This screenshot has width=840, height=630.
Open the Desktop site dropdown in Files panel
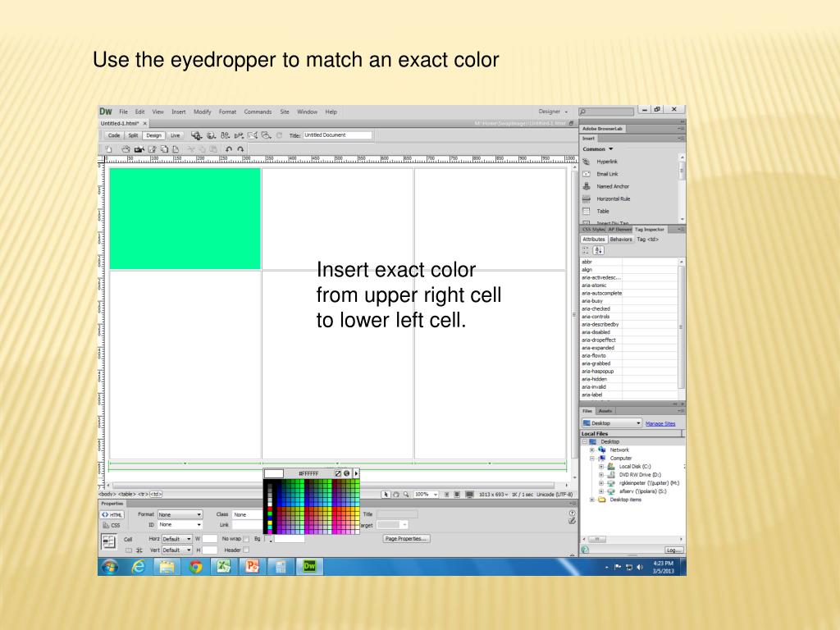pos(611,423)
